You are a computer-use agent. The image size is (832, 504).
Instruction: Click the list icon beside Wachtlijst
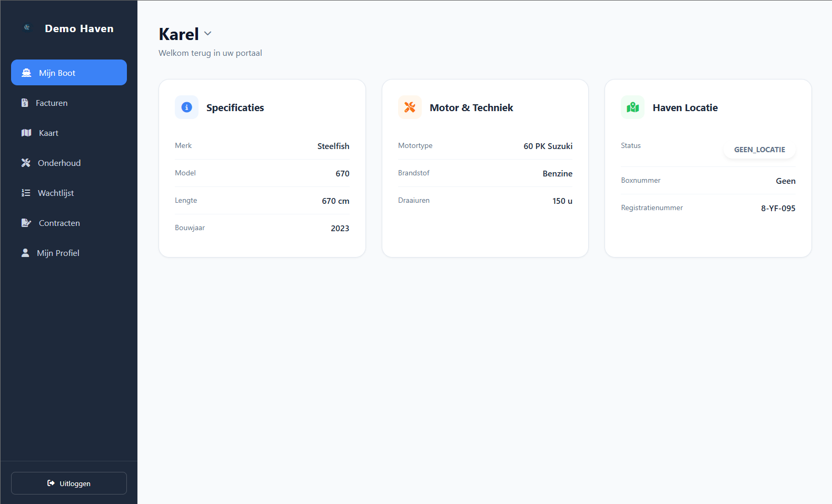(26, 193)
